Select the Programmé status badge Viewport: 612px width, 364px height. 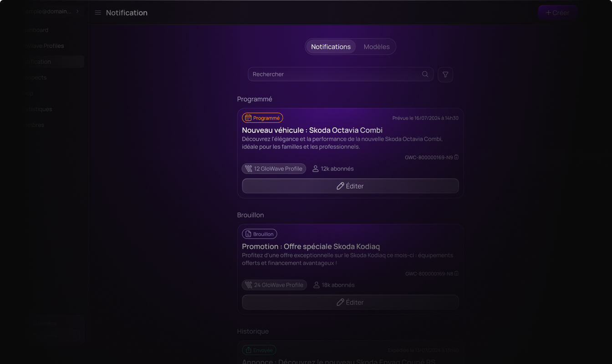click(262, 117)
